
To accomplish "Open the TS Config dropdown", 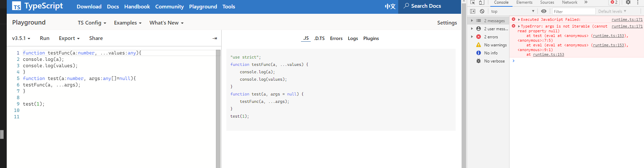I will coord(92,23).
